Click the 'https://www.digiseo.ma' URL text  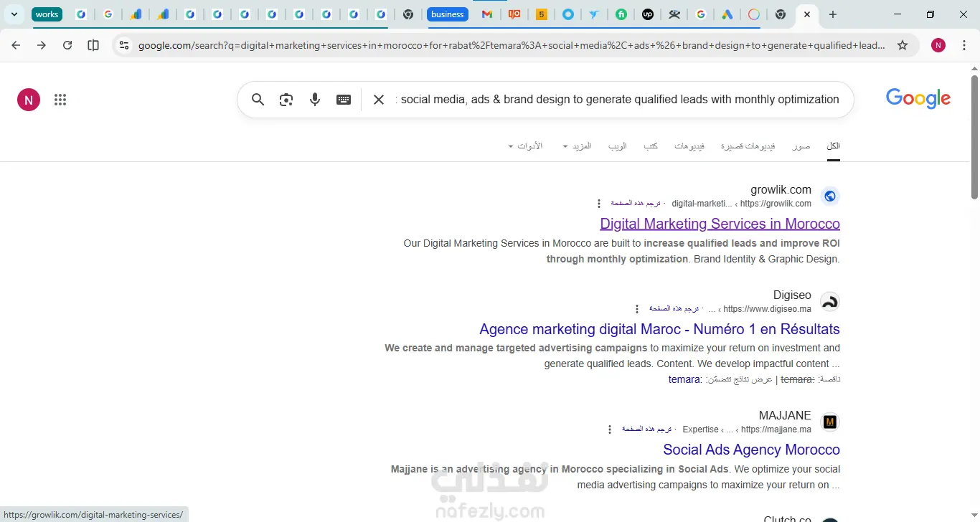click(767, 309)
